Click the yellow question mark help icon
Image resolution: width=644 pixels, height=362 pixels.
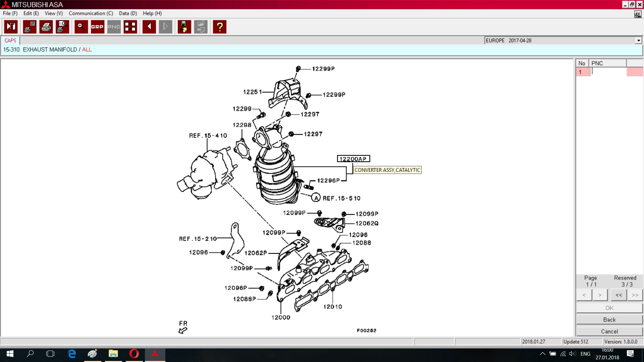tap(220, 27)
